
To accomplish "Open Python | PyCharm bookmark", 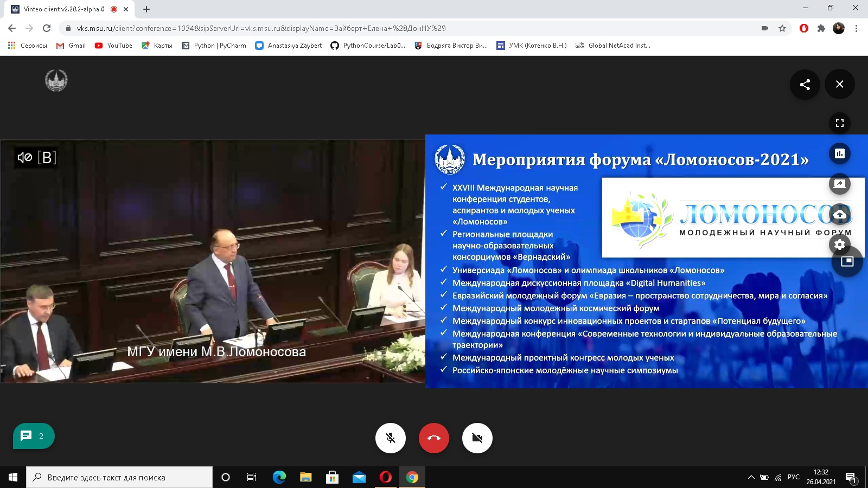I will pos(214,46).
